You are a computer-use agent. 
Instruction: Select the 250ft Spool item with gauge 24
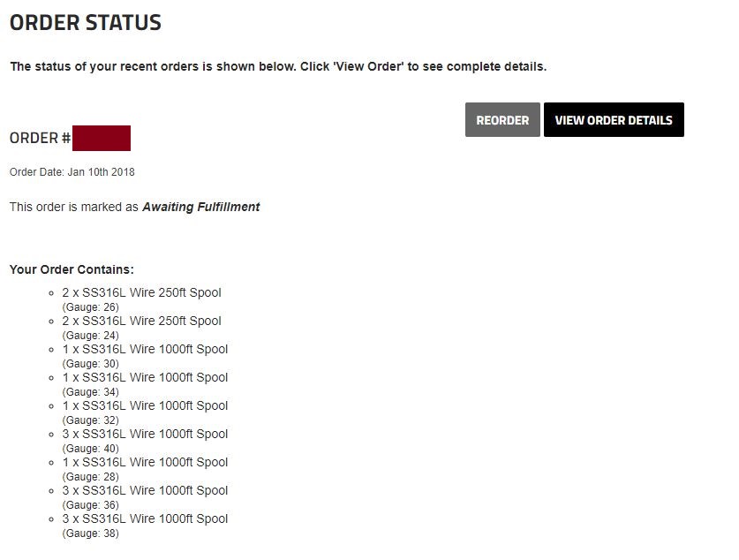coord(141,321)
